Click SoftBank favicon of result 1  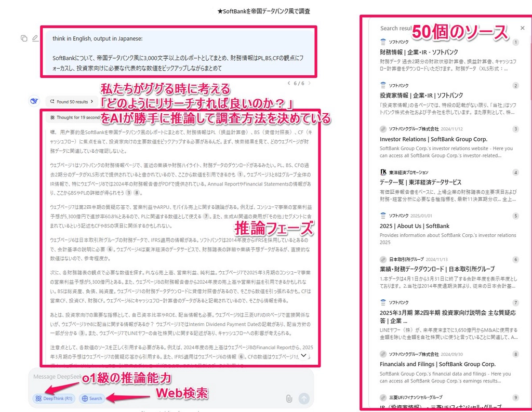[x=383, y=42]
